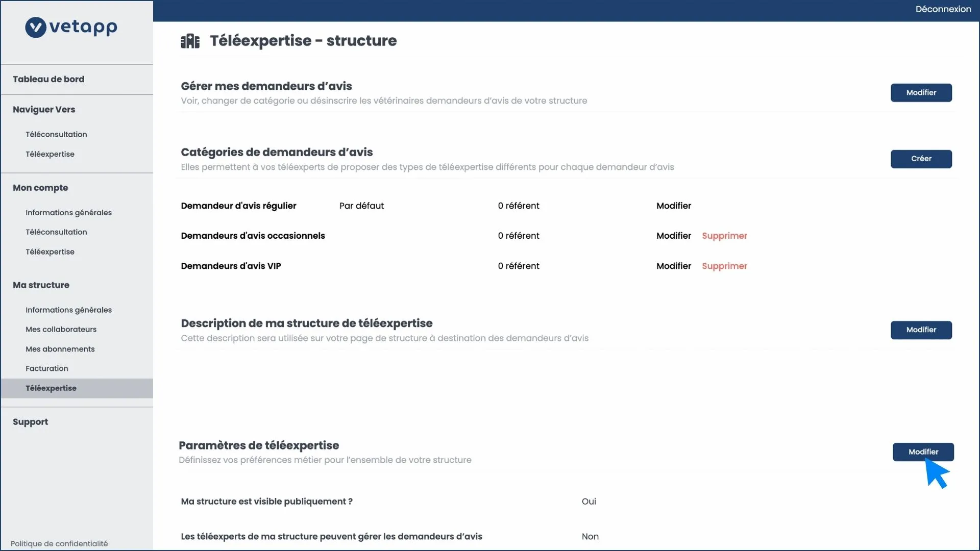Open the Support section
The image size is (980, 551).
(31, 422)
